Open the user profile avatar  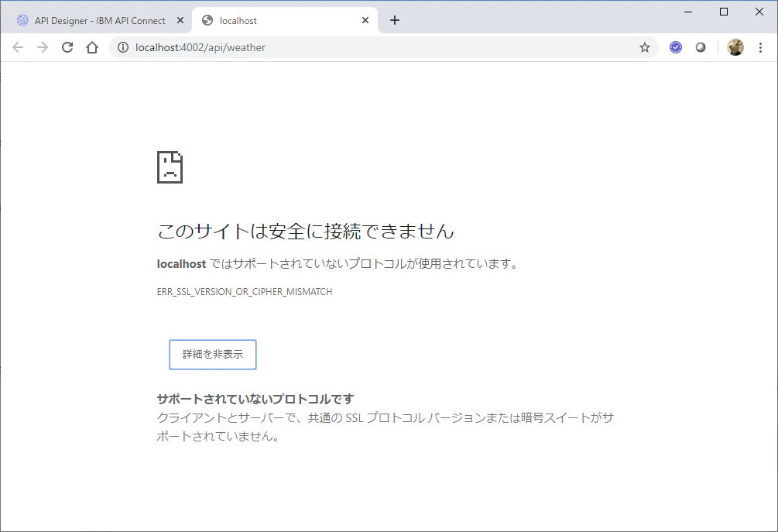pos(735,47)
